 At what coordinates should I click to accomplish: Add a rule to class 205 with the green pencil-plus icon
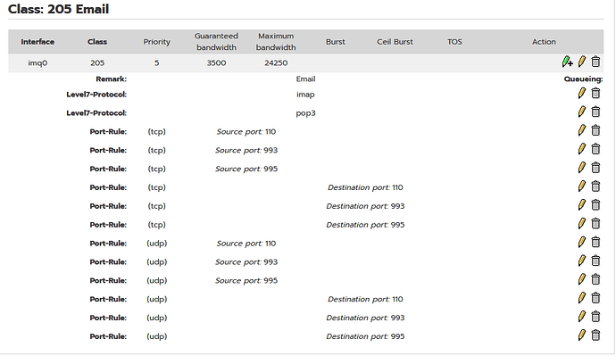tap(567, 62)
